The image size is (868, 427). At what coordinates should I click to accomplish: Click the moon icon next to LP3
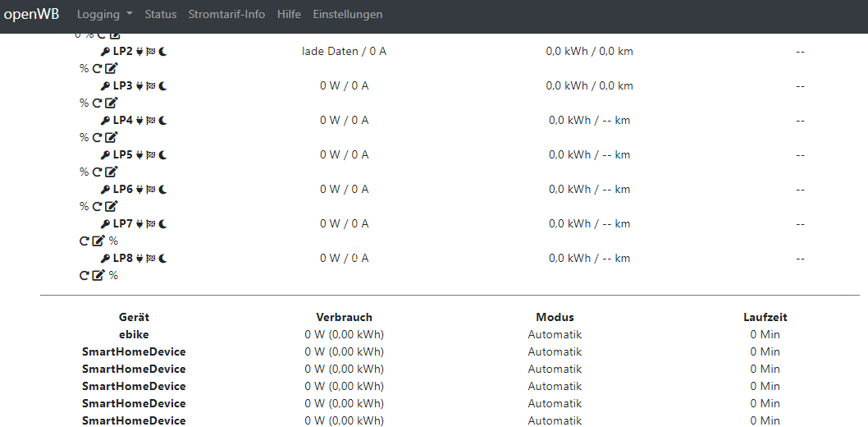[x=162, y=86]
